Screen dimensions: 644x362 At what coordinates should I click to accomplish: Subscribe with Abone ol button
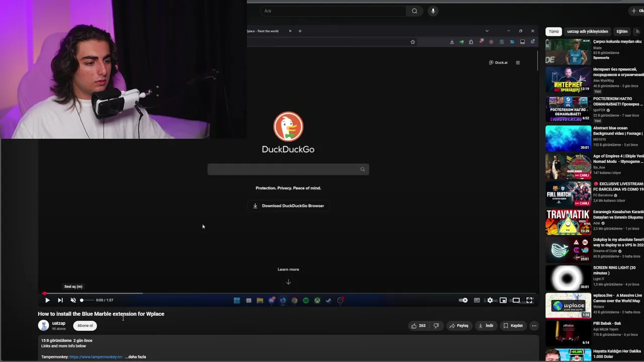85,326
